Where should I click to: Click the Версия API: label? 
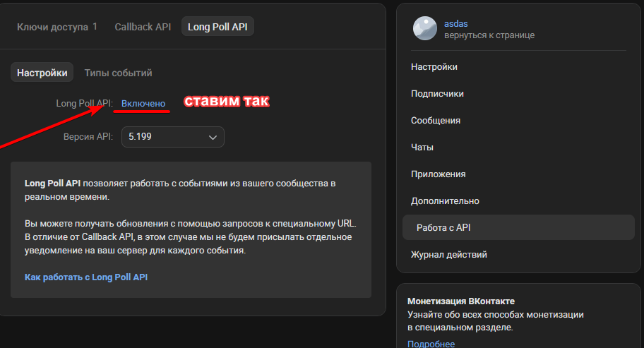(x=88, y=137)
